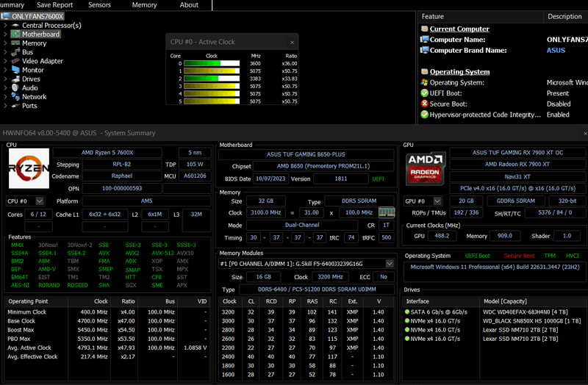588x385 pixels.
Task: Click the Drives icon in tree
Action: pyautogui.click(x=15, y=79)
